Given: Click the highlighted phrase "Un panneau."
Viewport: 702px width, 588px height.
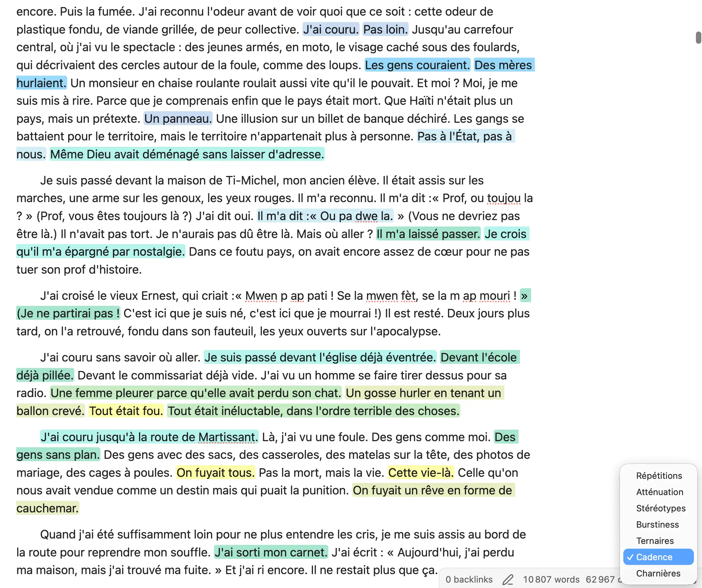Looking at the screenshot, I should pyautogui.click(x=178, y=119).
